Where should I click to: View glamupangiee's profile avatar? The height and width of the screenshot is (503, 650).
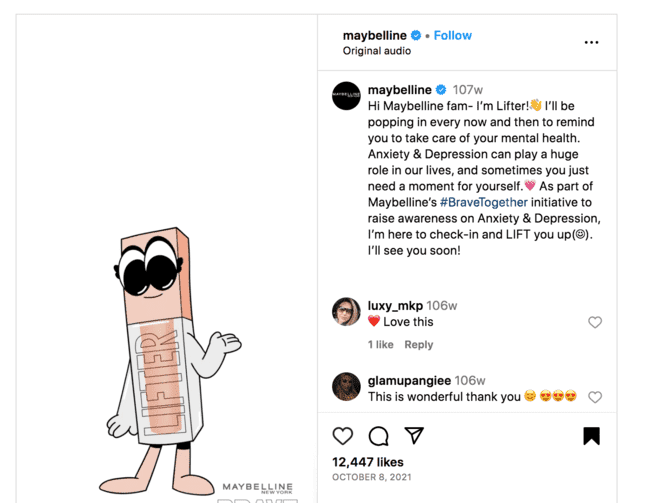[346, 386]
